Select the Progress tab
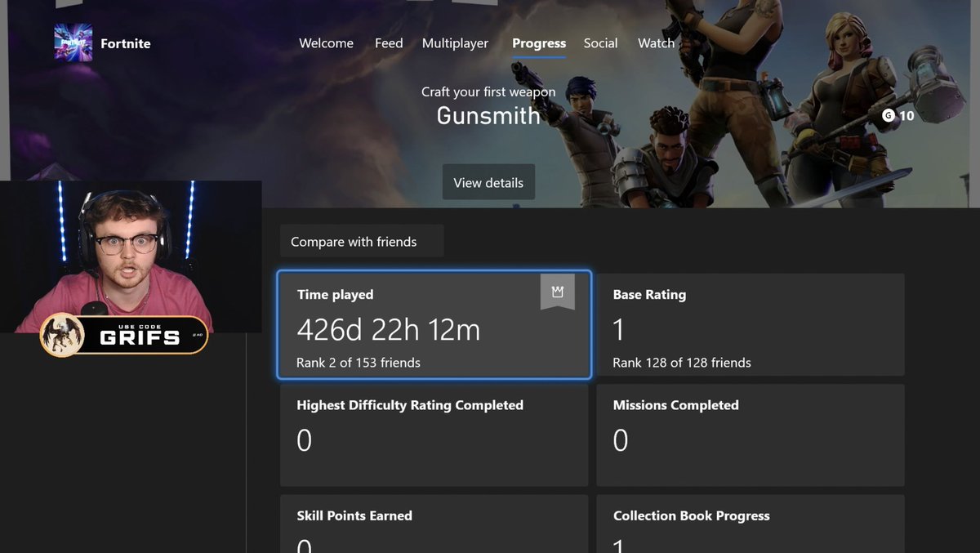This screenshot has width=980, height=553. pyautogui.click(x=539, y=44)
